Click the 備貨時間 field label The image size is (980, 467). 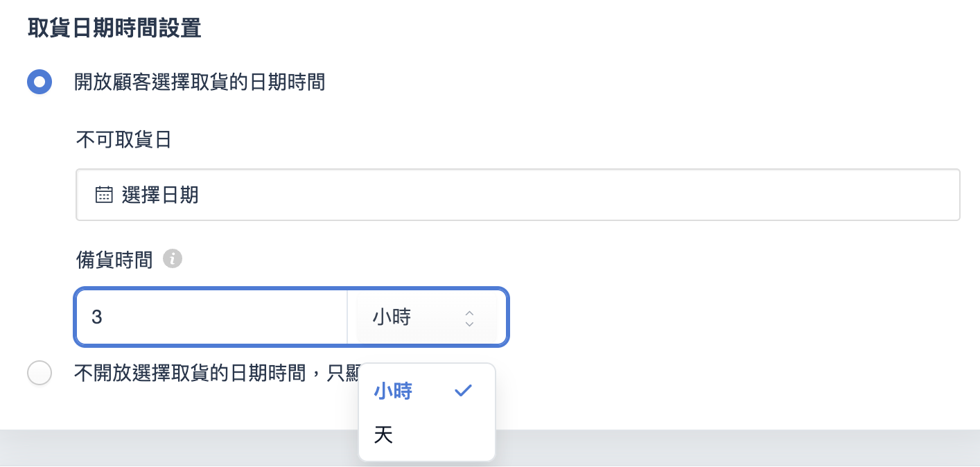114,260
